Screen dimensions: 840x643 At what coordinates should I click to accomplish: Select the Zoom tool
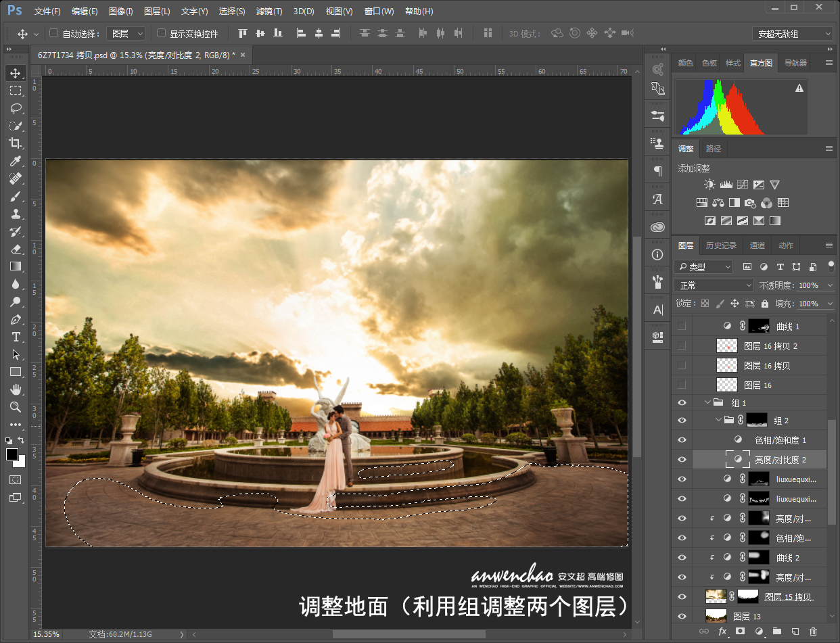tap(15, 407)
